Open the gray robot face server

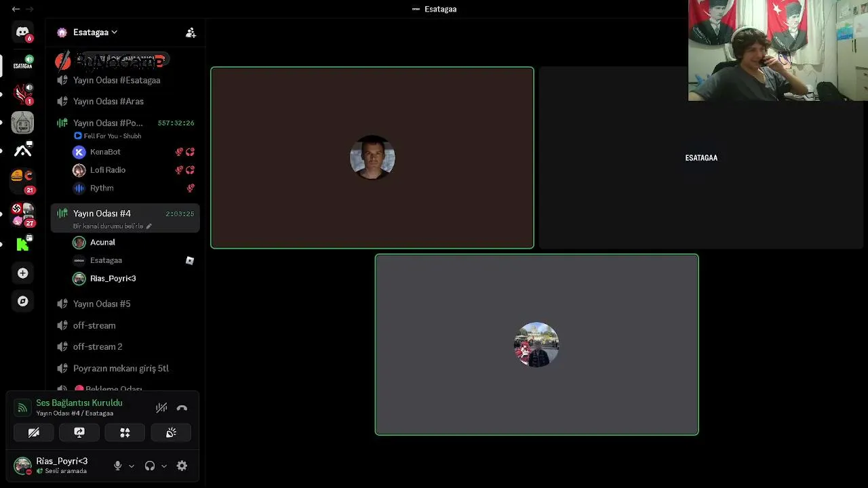[x=22, y=123]
